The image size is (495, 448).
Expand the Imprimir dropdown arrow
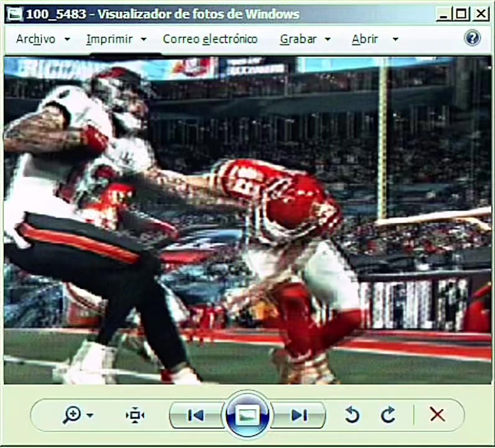click(x=144, y=39)
